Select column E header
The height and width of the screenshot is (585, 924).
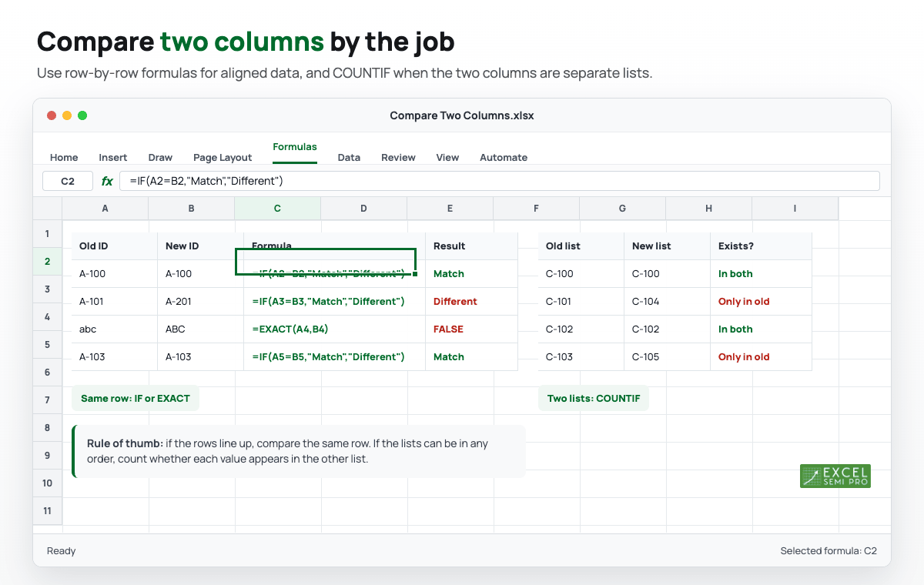point(450,209)
